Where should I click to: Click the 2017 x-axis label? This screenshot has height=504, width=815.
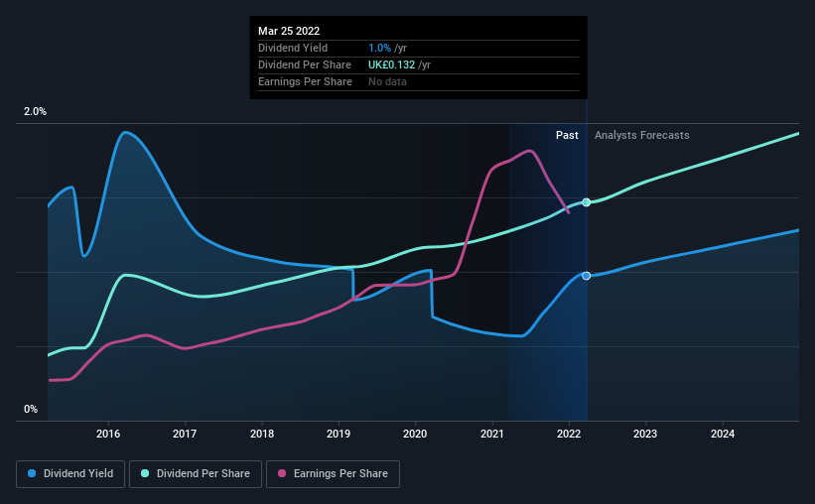click(x=185, y=434)
